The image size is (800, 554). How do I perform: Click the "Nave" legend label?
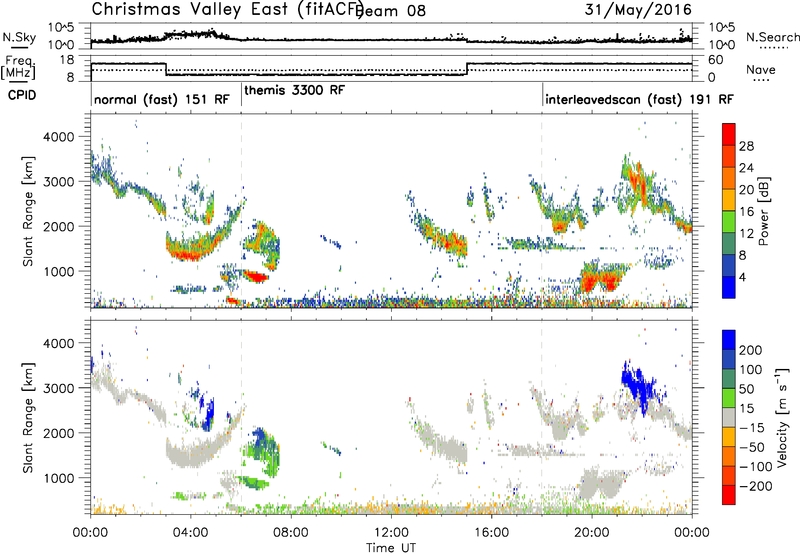tap(760, 70)
